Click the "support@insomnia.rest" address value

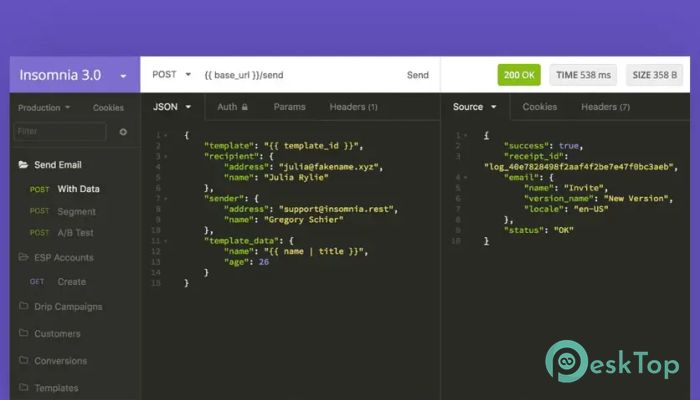[337, 209]
